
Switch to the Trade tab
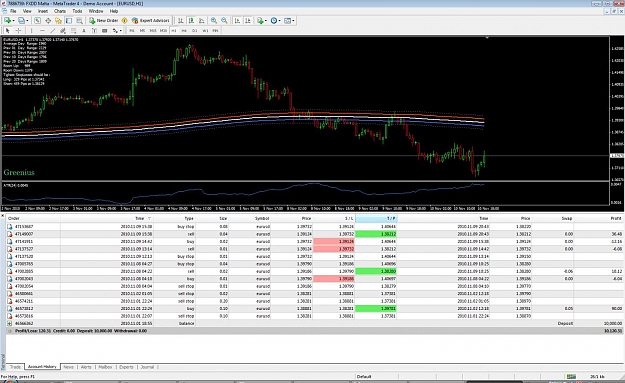[16, 367]
